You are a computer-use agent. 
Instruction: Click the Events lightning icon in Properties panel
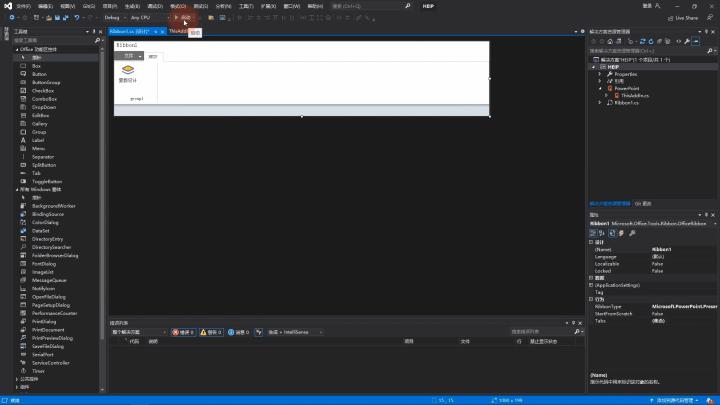pyautogui.click(x=622, y=233)
